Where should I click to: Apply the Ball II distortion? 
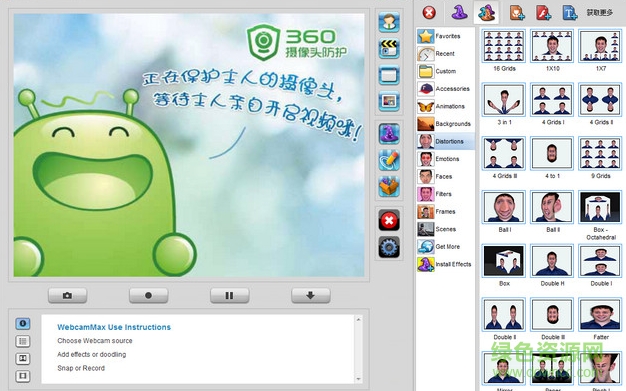(x=552, y=207)
